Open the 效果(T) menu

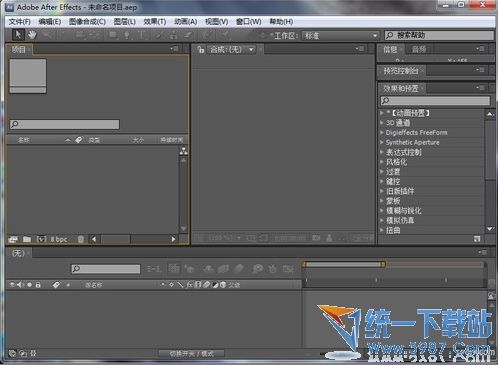coord(155,22)
